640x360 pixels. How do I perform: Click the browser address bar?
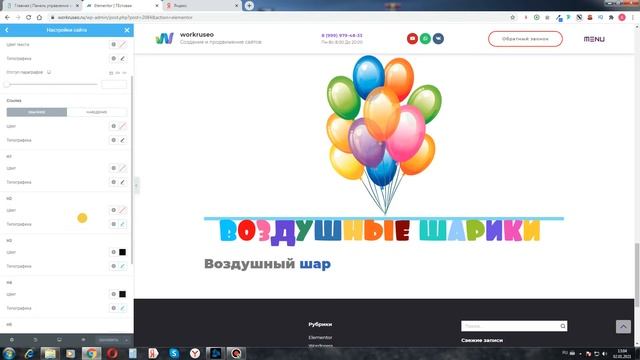pos(278,18)
